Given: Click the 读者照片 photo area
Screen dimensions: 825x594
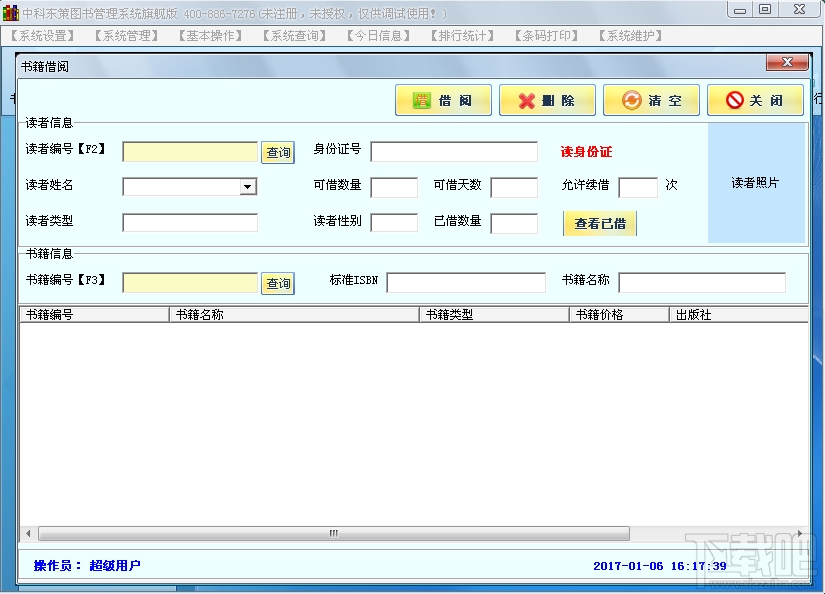Looking at the screenshot, I should pyautogui.click(x=756, y=183).
